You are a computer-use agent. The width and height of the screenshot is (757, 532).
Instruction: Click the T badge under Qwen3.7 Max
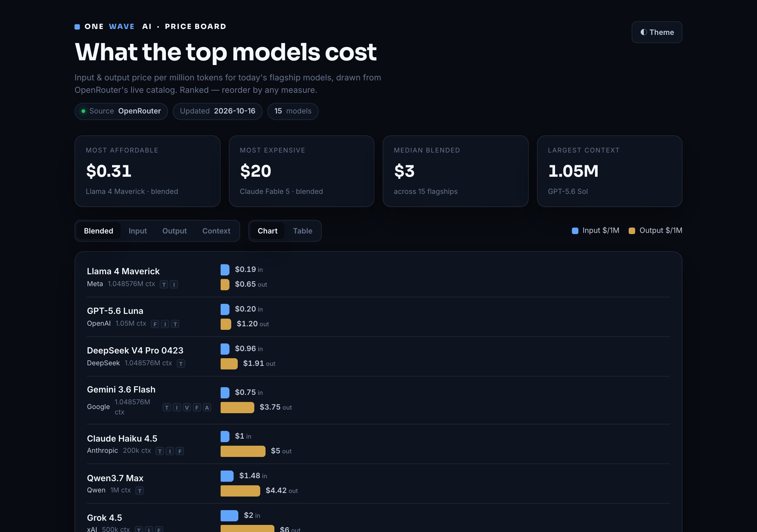point(140,490)
